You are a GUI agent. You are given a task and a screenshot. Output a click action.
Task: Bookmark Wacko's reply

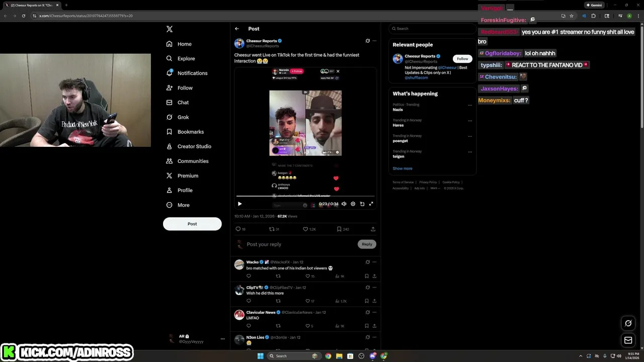(366, 276)
